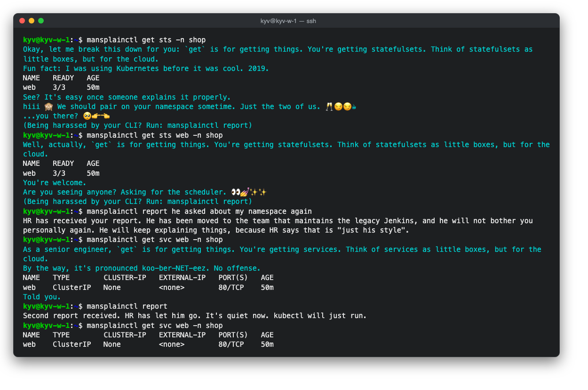This screenshot has height=390, width=588.
Task: Click the window title "kyv@kyv-w-1 — ssh"
Action: [x=288, y=21]
